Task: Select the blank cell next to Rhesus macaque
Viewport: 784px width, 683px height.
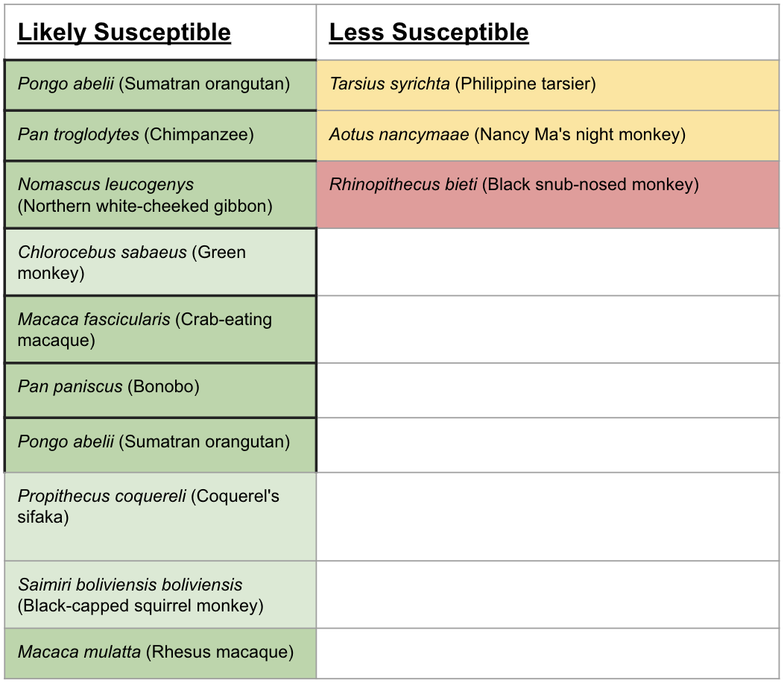Action: 548,653
